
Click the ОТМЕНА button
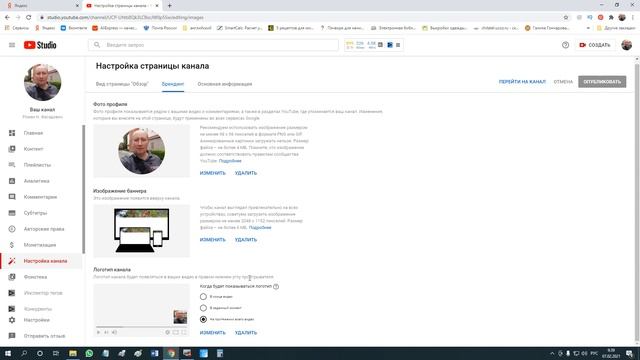tap(563, 82)
